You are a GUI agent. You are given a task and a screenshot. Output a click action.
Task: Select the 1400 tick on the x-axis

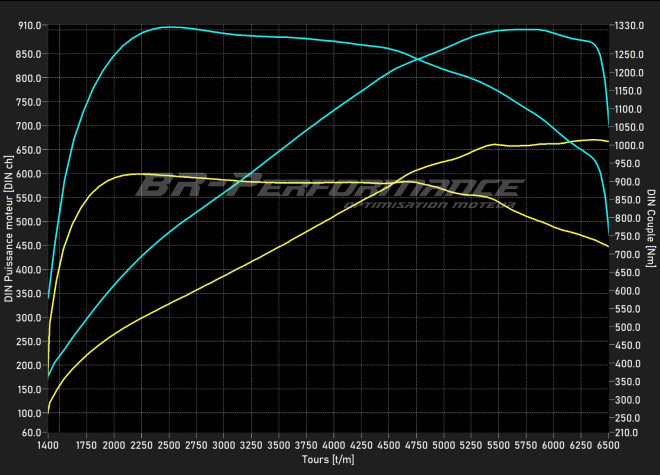click(47, 446)
